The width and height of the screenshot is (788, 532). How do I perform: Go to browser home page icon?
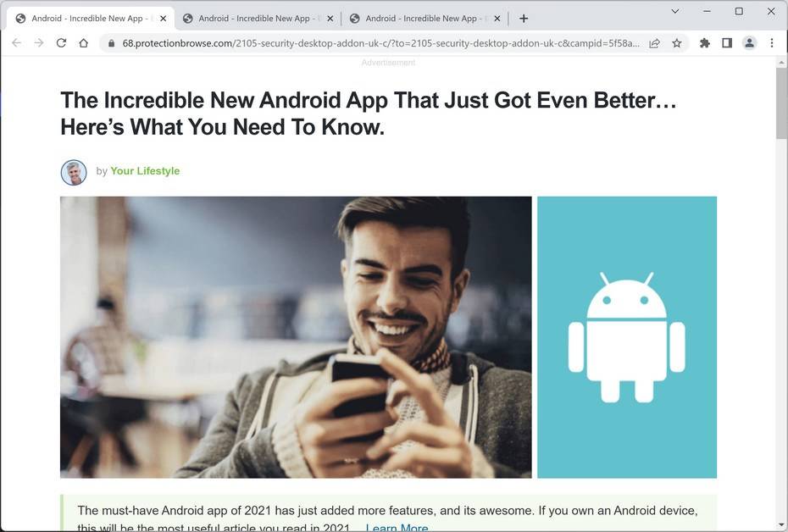point(83,43)
